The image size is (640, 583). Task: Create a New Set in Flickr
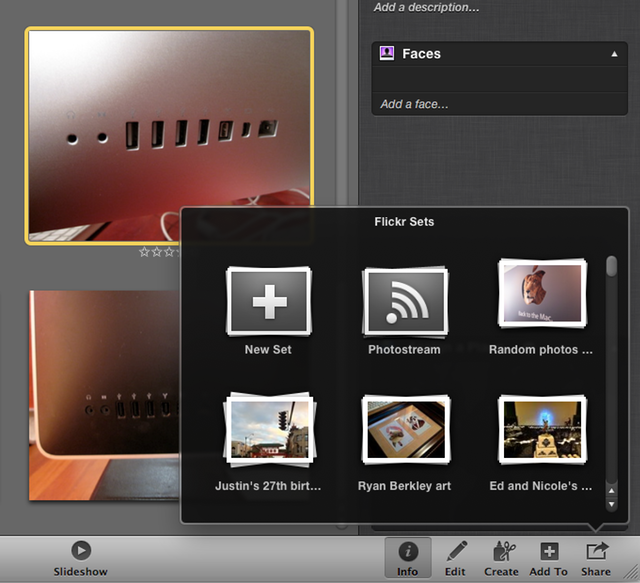click(269, 301)
